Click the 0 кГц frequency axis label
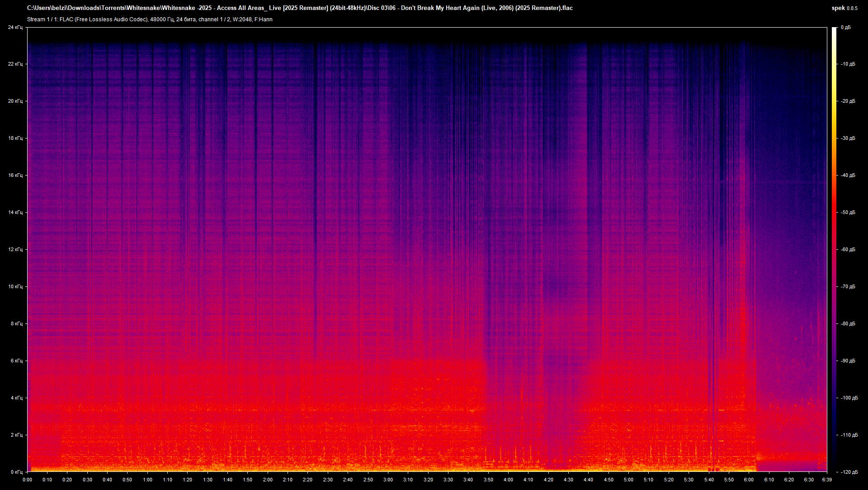The height and width of the screenshot is (490, 868). click(x=16, y=472)
